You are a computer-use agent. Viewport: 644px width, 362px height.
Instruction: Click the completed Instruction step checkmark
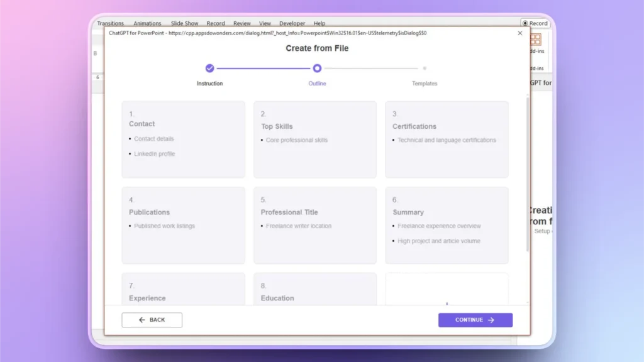click(x=209, y=69)
